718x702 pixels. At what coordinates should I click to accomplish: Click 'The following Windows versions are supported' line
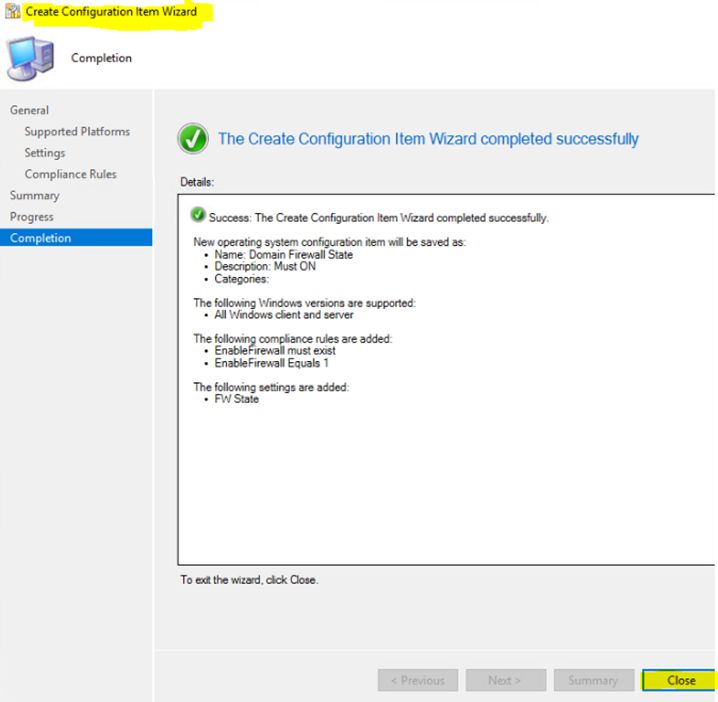[305, 303]
